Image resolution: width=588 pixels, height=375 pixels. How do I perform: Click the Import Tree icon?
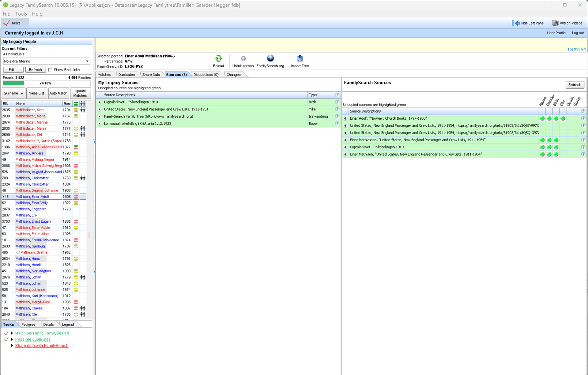300,58
